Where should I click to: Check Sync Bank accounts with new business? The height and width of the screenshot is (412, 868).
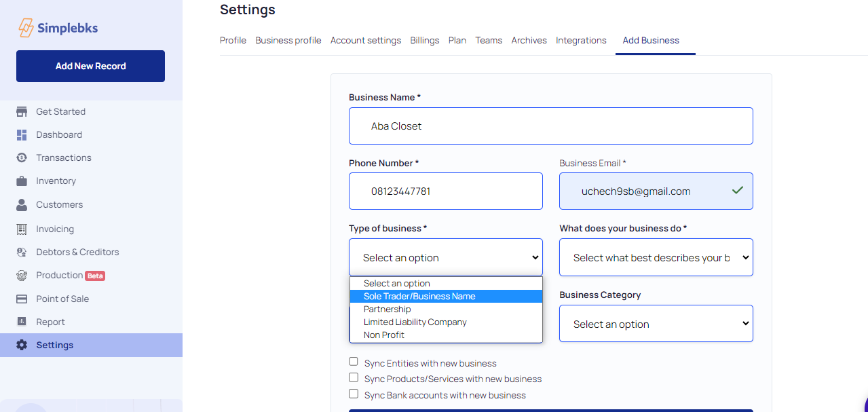[x=354, y=394]
